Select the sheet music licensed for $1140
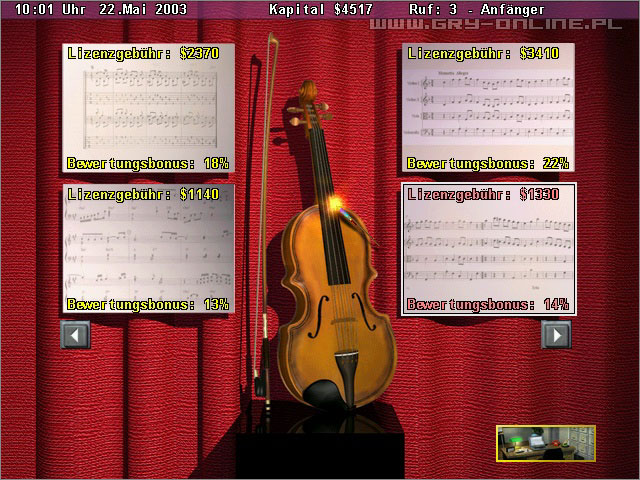Viewport: 640px width, 480px height. [x=149, y=248]
